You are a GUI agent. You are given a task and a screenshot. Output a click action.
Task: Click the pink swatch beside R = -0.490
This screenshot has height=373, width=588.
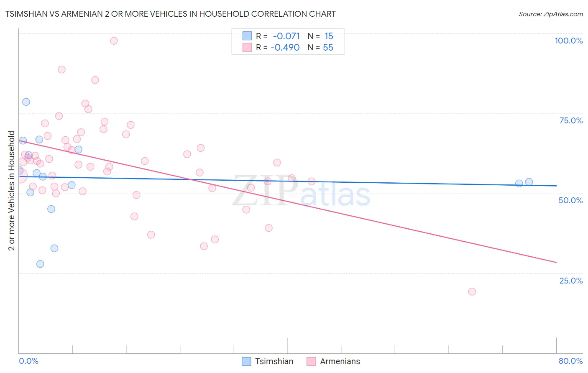point(247,47)
